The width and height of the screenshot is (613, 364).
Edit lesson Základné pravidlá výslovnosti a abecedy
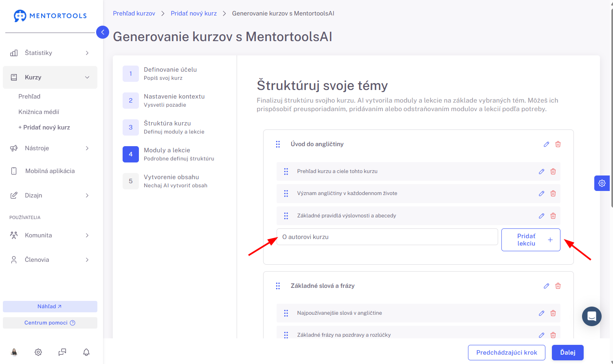[541, 216]
